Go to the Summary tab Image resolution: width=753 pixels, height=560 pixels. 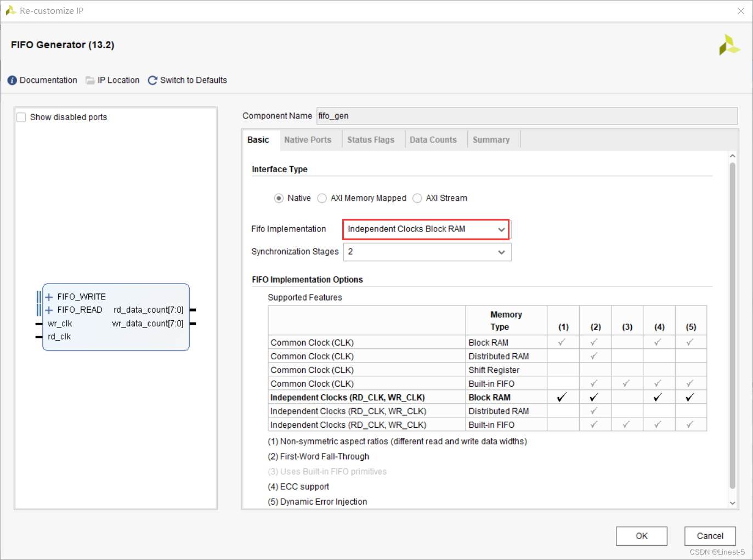(491, 140)
